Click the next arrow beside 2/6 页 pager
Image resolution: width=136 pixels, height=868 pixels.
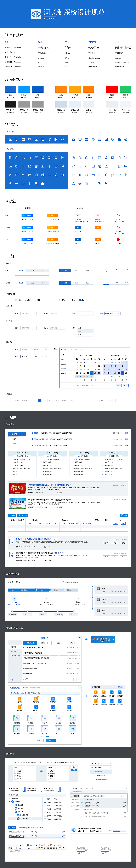point(114,401)
